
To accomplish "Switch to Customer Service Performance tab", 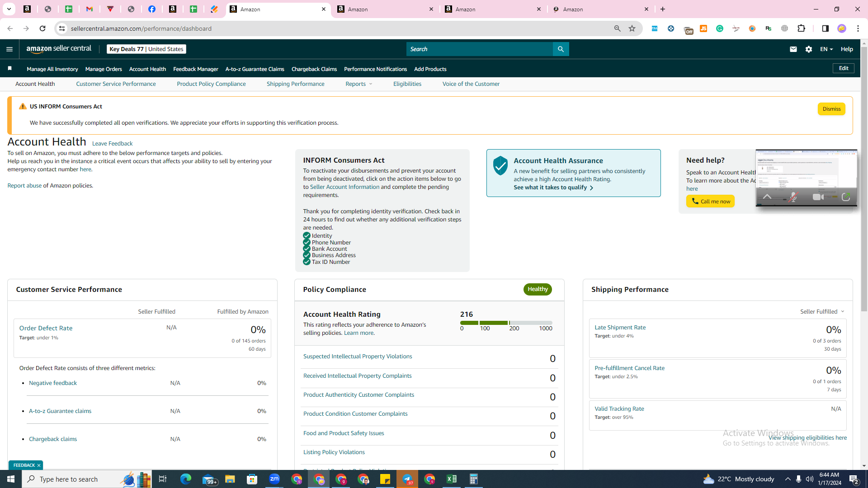I will pos(116,84).
